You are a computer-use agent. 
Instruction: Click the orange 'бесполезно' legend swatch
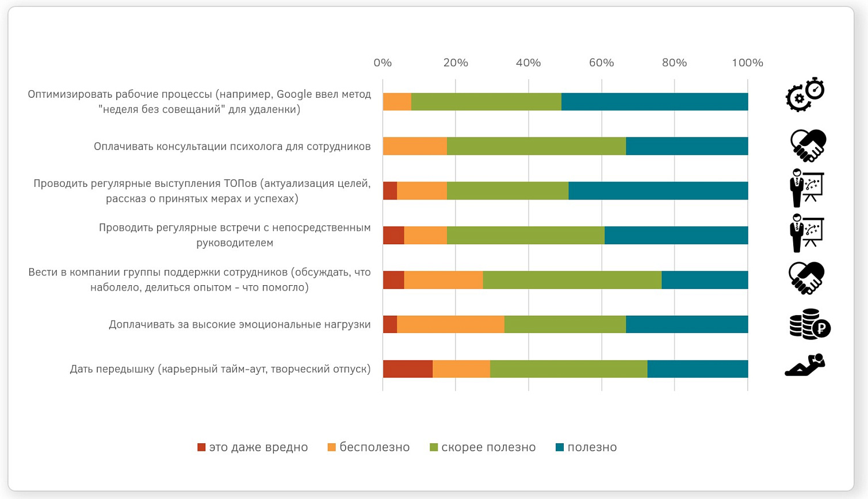(331, 447)
